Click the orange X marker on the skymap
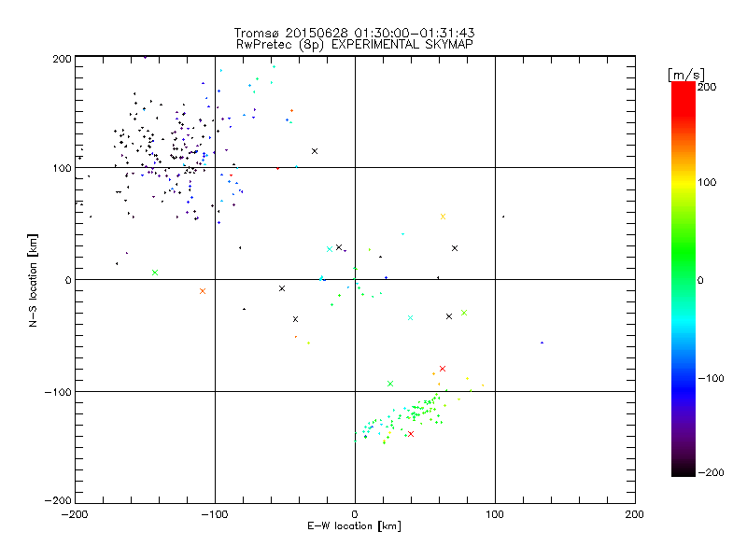The image size is (747, 560). [203, 291]
